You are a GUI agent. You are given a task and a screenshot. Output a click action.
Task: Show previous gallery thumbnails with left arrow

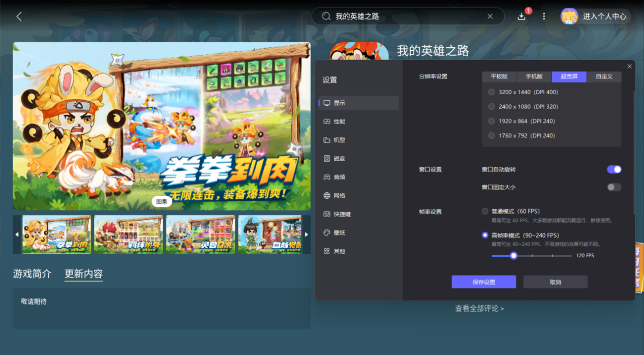coord(17,234)
